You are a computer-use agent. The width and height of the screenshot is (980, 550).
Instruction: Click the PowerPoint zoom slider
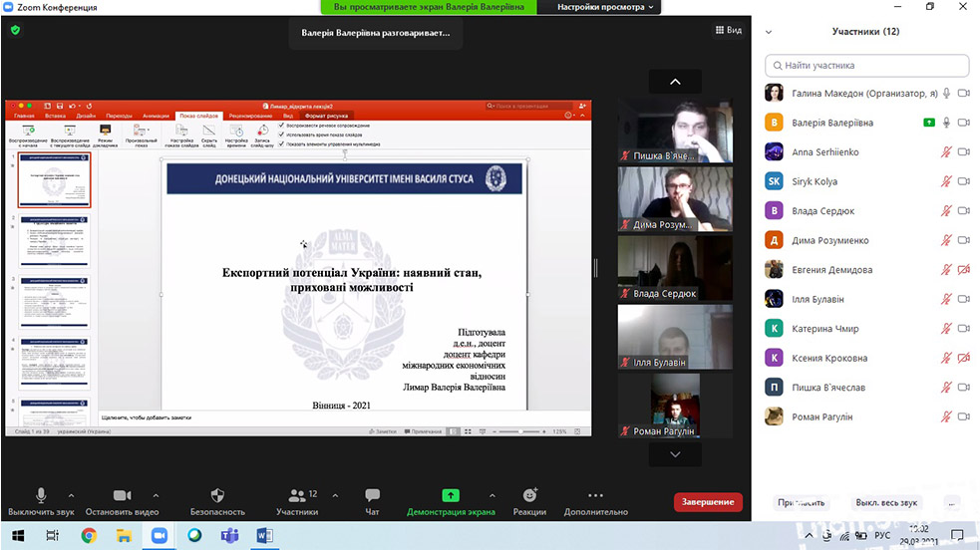pyautogui.click(x=518, y=431)
